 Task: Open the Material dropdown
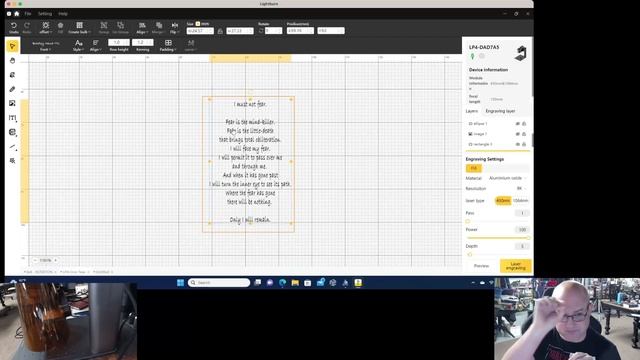(508, 178)
